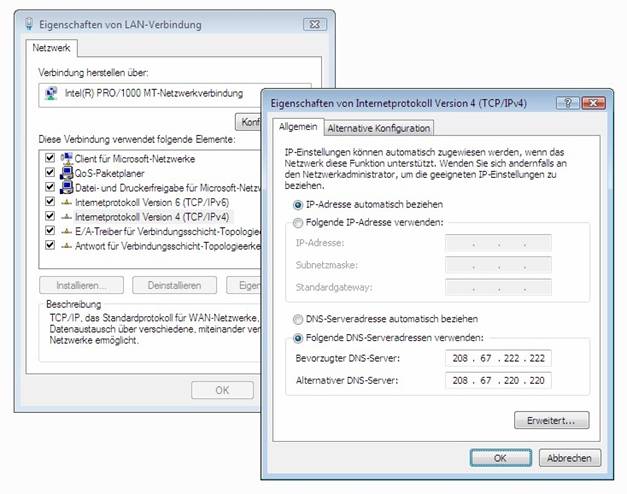Click the Antwort für Verbindungsschicht icon
Screen dimensions: 627x494
click(x=67, y=245)
